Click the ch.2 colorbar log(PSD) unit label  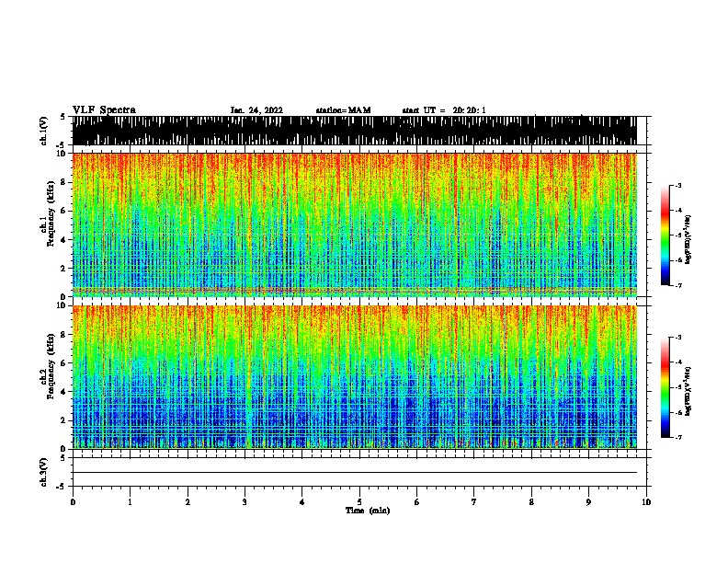coord(688,391)
